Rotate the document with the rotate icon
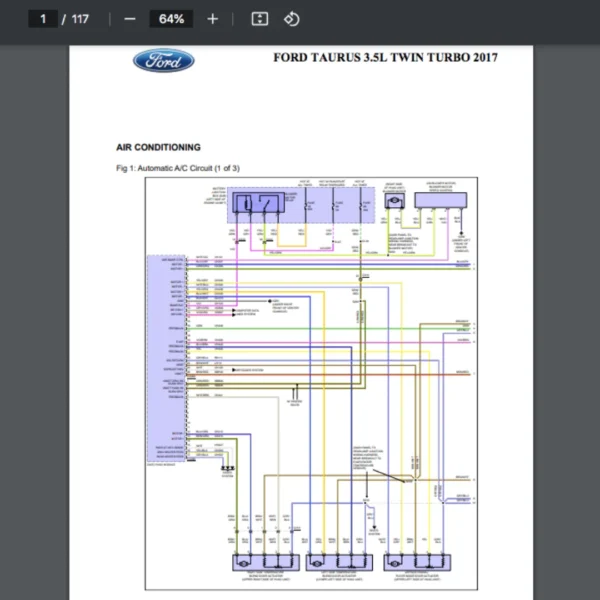The height and width of the screenshot is (600, 600). pos(291,19)
